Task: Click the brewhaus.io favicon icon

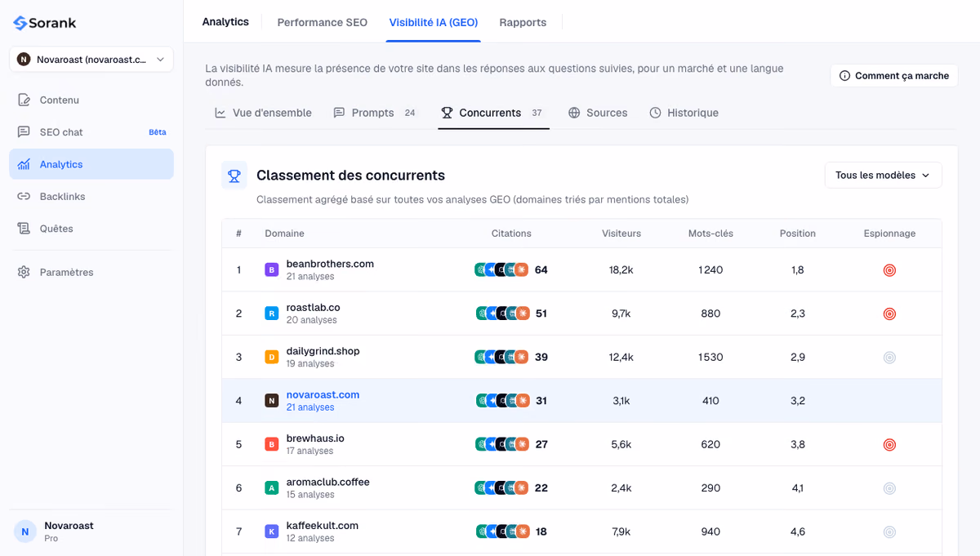Action: pos(272,445)
